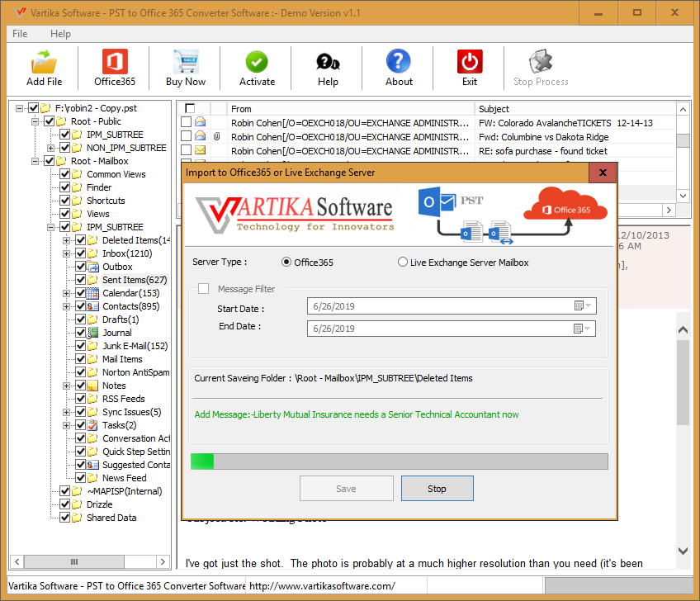
Task: Click the Drizzle folder icon
Action: click(78, 504)
